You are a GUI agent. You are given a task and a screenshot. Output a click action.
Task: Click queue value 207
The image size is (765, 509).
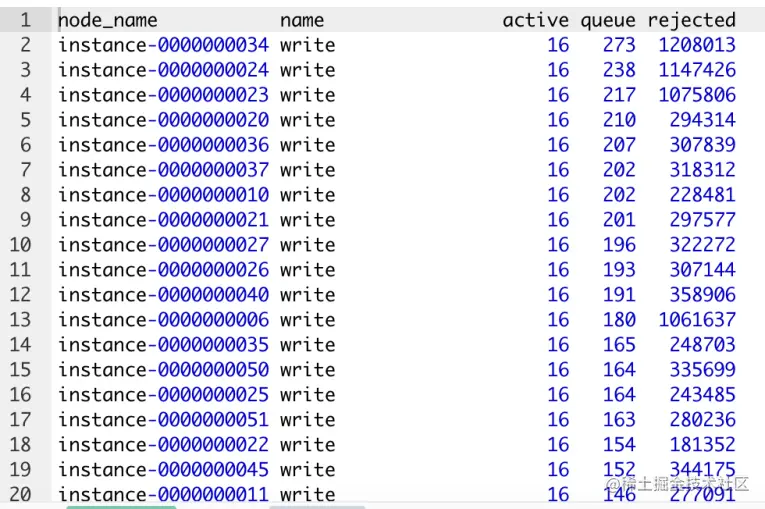(619, 145)
